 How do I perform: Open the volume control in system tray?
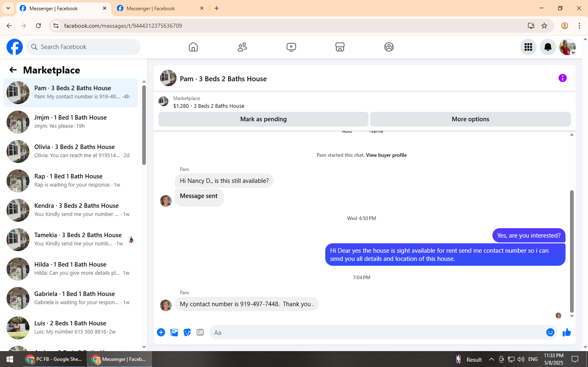[521, 360]
